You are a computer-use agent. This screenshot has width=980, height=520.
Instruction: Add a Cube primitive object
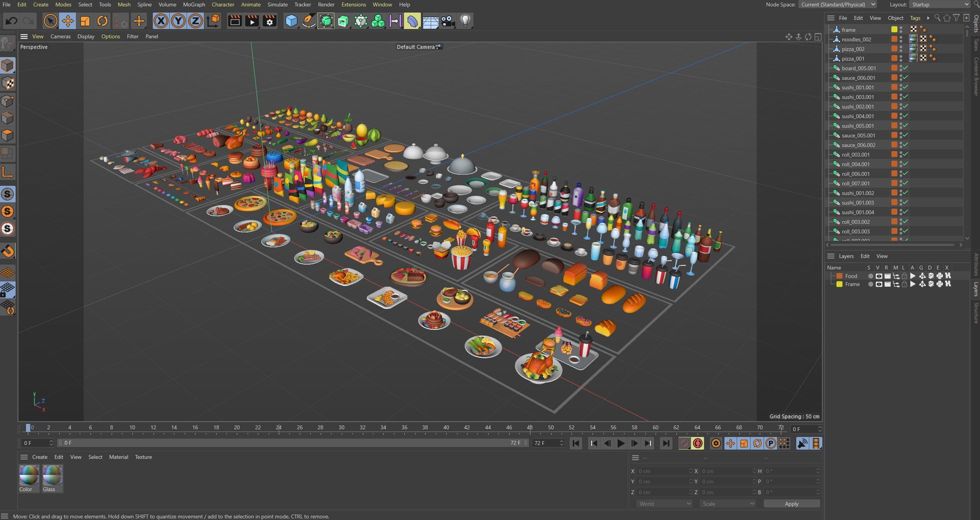291,21
